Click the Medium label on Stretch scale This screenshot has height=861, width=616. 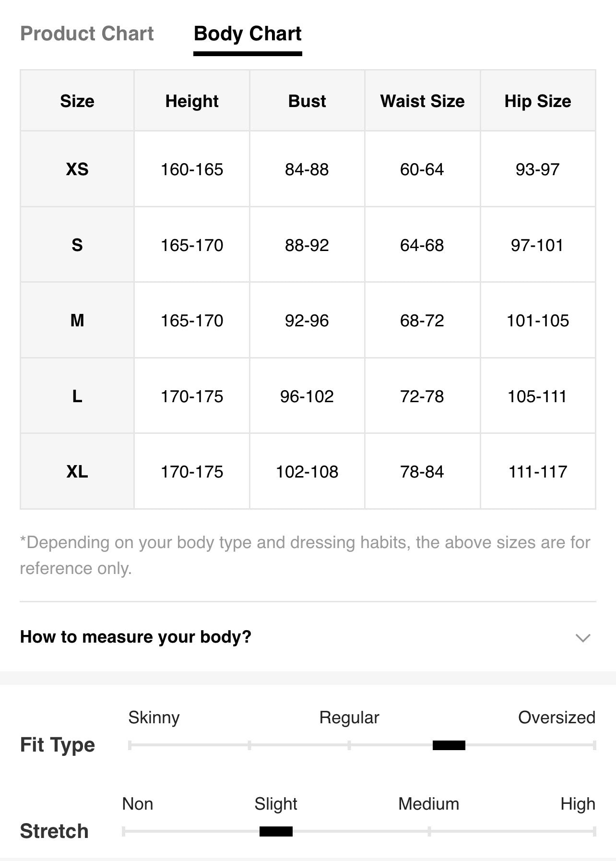click(428, 804)
